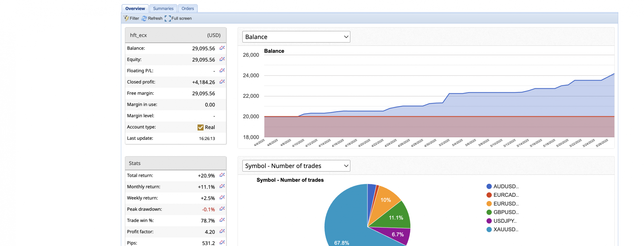Open the Balance chart dropdown
This screenshot has height=246, width=644.
296,37
